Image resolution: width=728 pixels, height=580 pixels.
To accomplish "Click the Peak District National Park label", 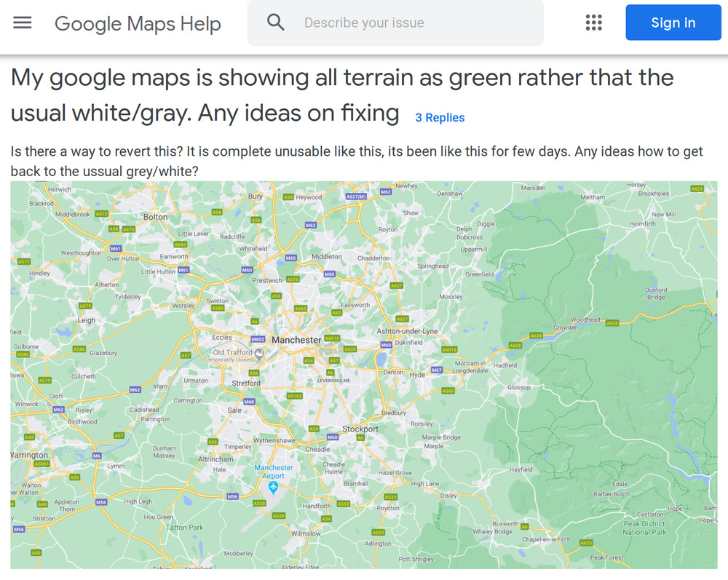I will coord(644,528).
